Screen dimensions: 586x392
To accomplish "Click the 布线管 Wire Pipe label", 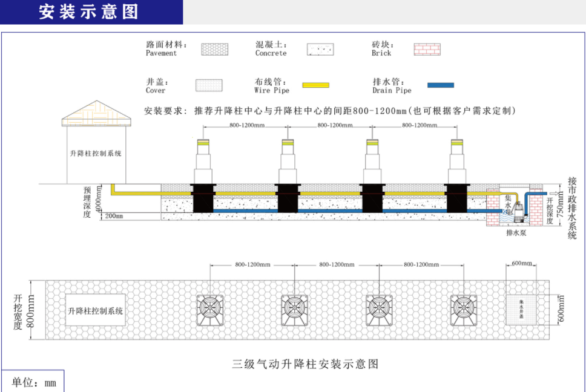I will click(272, 85).
